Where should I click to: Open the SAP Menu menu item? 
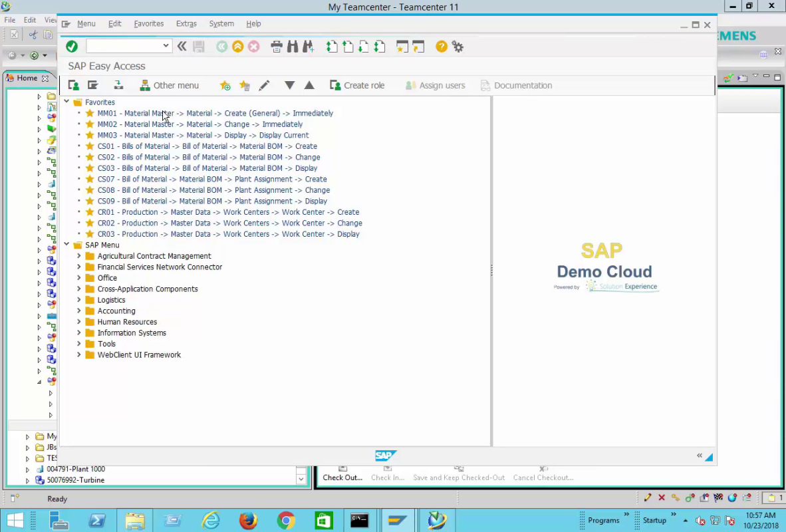click(x=86, y=23)
